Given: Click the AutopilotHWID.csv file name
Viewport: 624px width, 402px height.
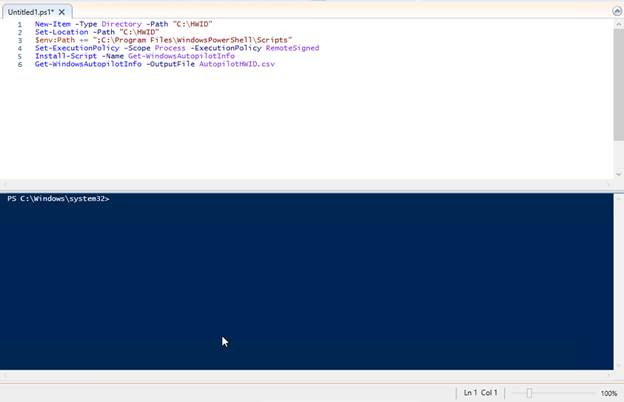Looking at the screenshot, I should (236, 64).
